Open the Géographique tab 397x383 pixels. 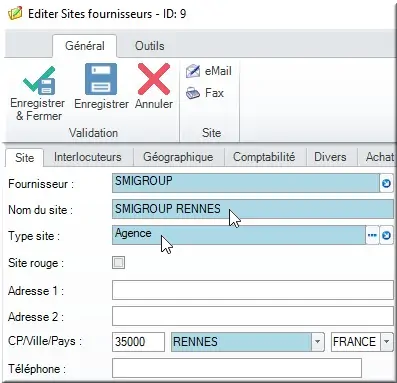coord(178,157)
